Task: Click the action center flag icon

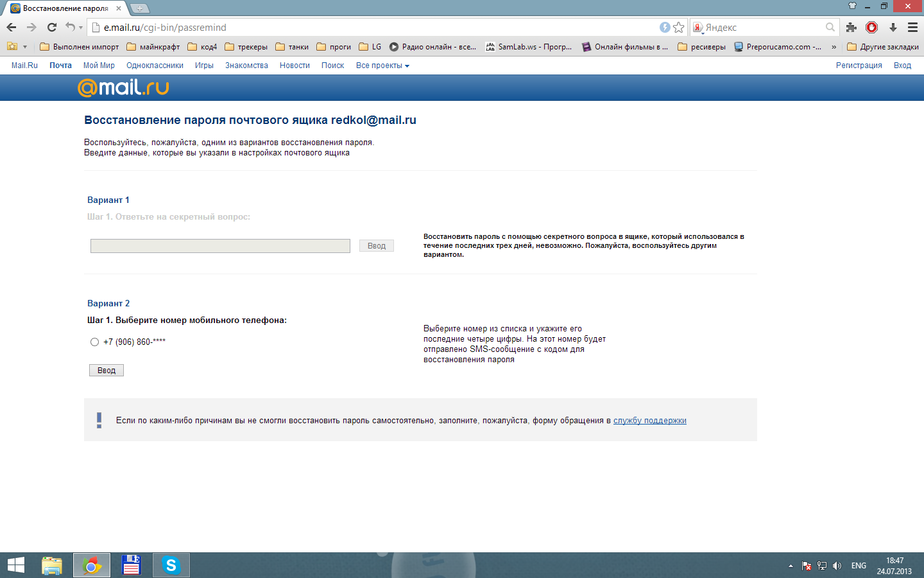Action: pos(807,566)
